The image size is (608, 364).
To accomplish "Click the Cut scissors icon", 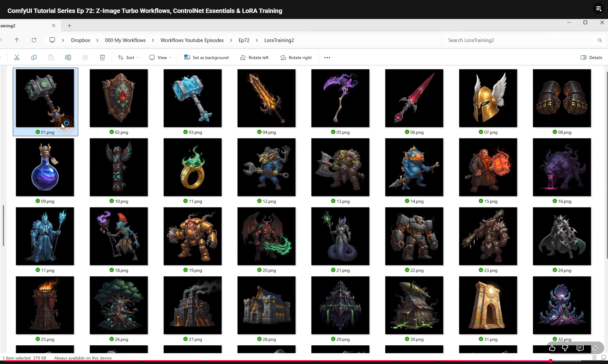I will (17, 58).
